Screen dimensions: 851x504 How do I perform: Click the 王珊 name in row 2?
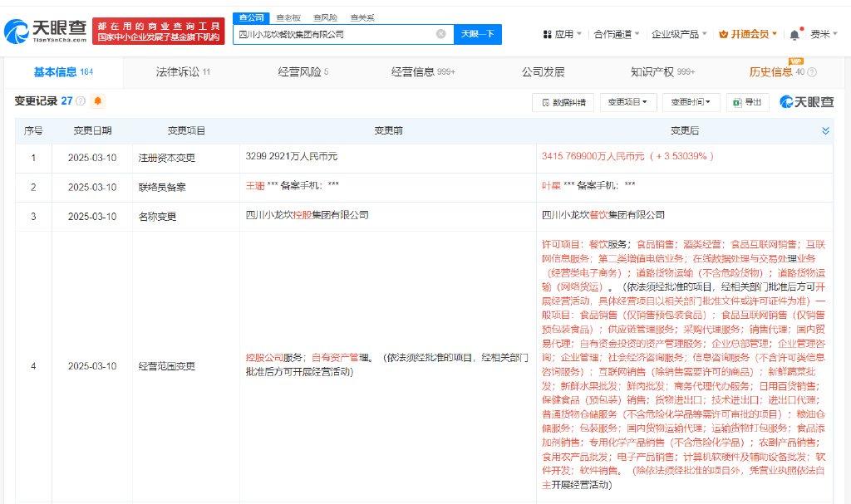tap(255, 185)
